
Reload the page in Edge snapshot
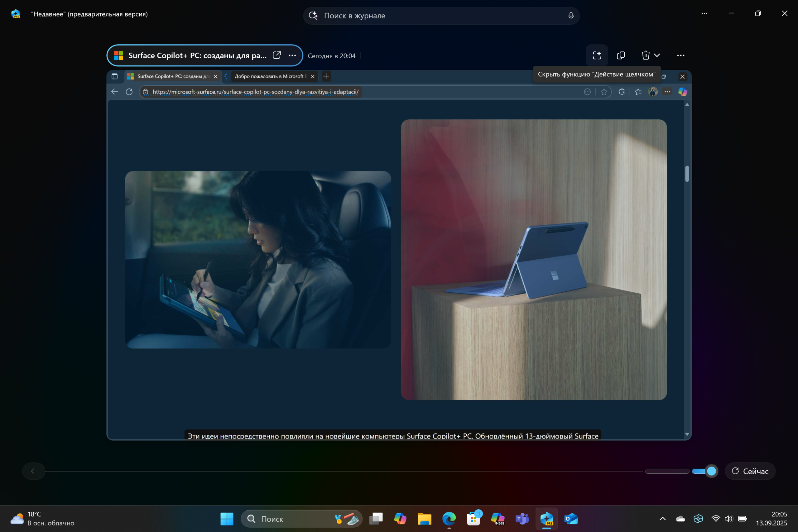coord(129,92)
